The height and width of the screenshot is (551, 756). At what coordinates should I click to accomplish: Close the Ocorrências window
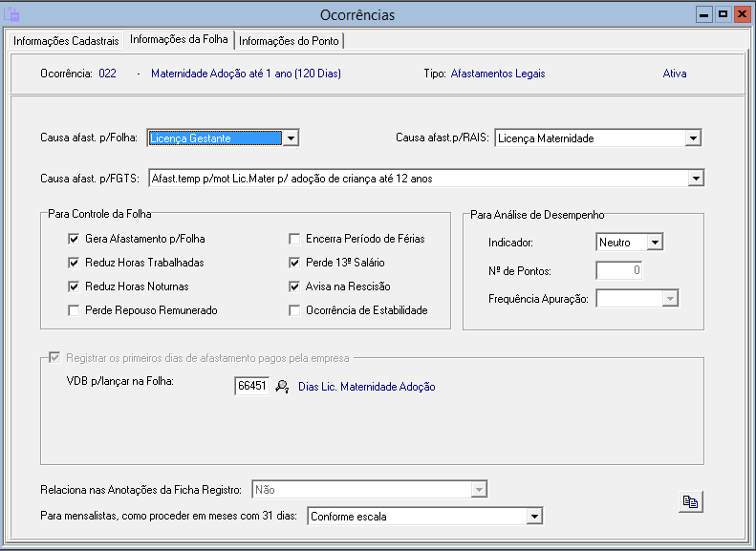click(x=742, y=14)
